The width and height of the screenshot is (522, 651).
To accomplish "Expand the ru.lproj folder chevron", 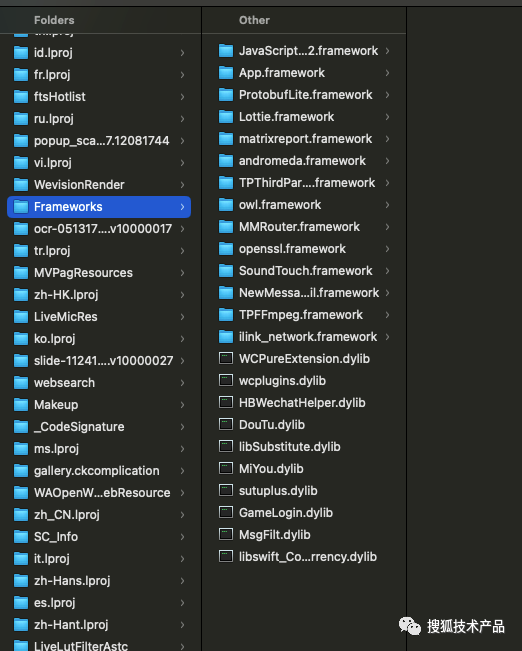I will pos(182,119).
